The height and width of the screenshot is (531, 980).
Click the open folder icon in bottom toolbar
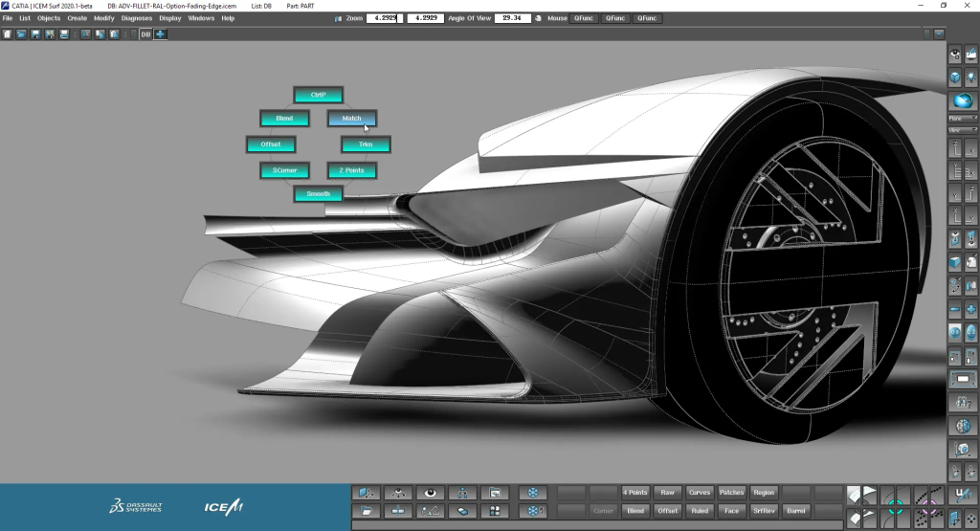[x=366, y=511]
